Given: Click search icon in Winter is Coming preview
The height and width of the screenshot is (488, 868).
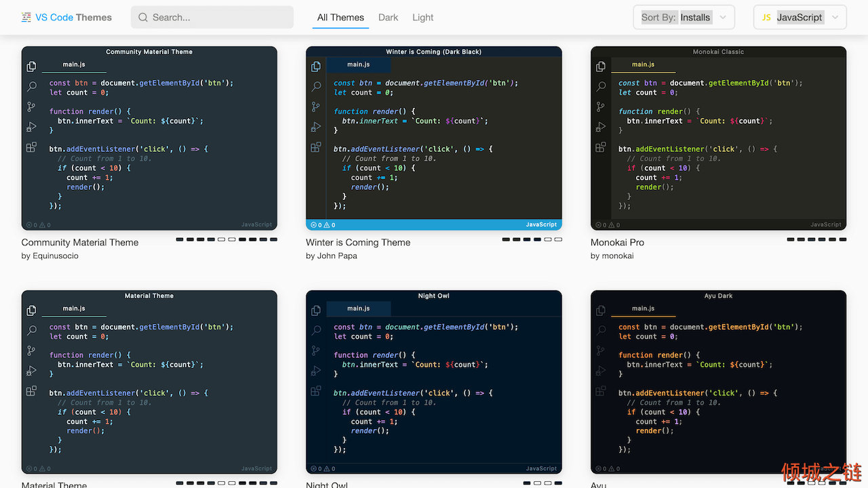Looking at the screenshot, I should (x=316, y=86).
